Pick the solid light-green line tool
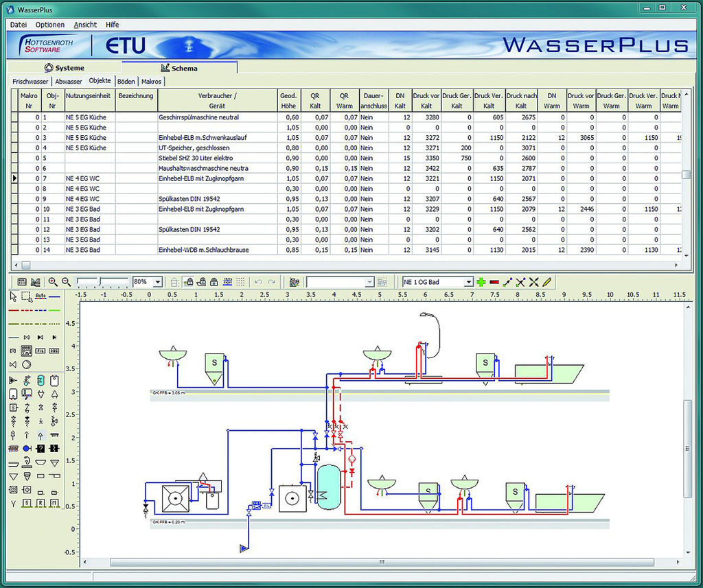The image size is (703, 588). coord(54,310)
